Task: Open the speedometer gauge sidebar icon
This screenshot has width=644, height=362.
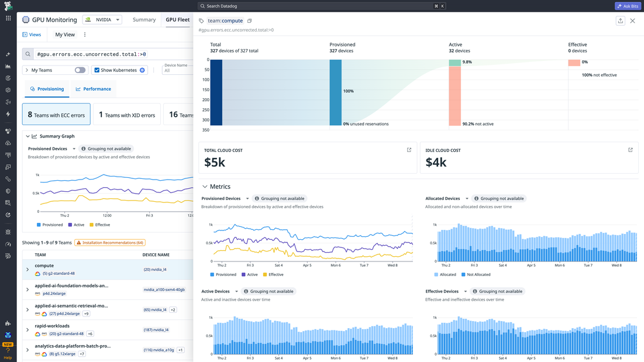Action: [8, 244]
